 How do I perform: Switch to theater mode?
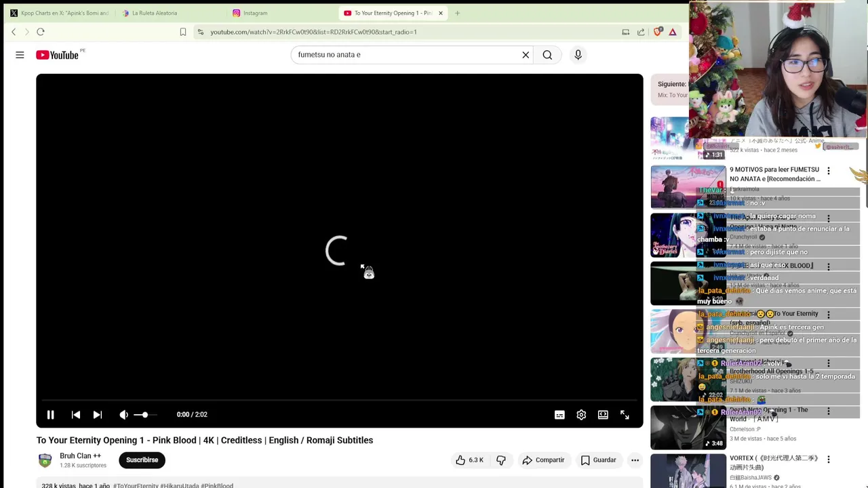tap(603, 415)
